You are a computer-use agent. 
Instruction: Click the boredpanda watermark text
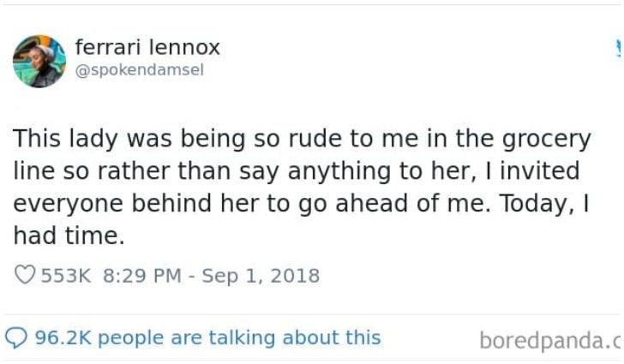[x=551, y=341]
